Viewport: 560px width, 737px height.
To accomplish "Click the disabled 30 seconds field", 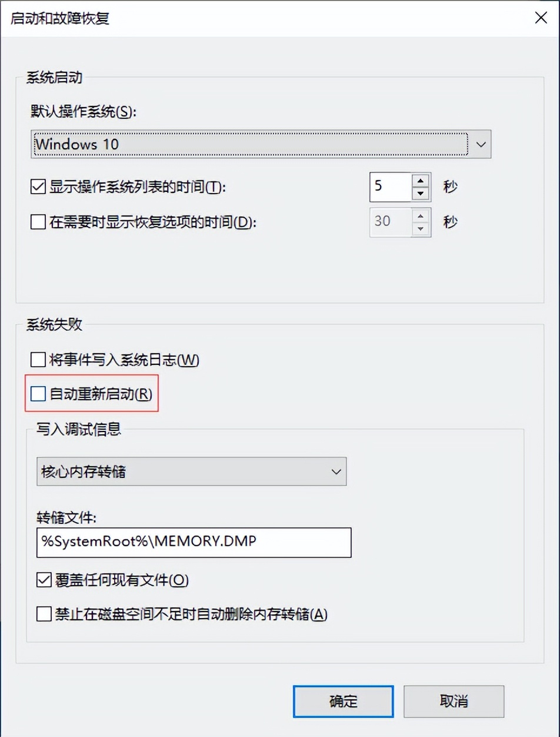I will 394,222.
